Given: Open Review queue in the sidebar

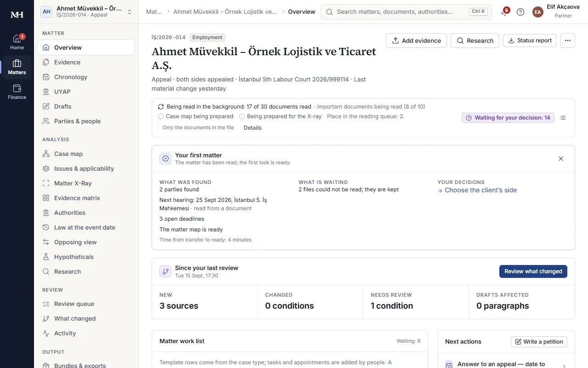Looking at the screenshot, I should tap(86, 304).
